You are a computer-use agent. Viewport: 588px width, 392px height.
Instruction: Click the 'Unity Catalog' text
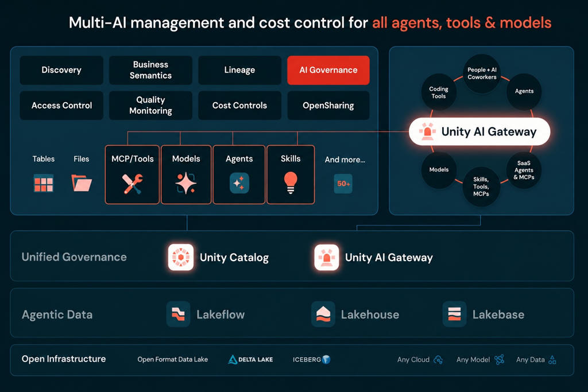click(x=234, y=258)
